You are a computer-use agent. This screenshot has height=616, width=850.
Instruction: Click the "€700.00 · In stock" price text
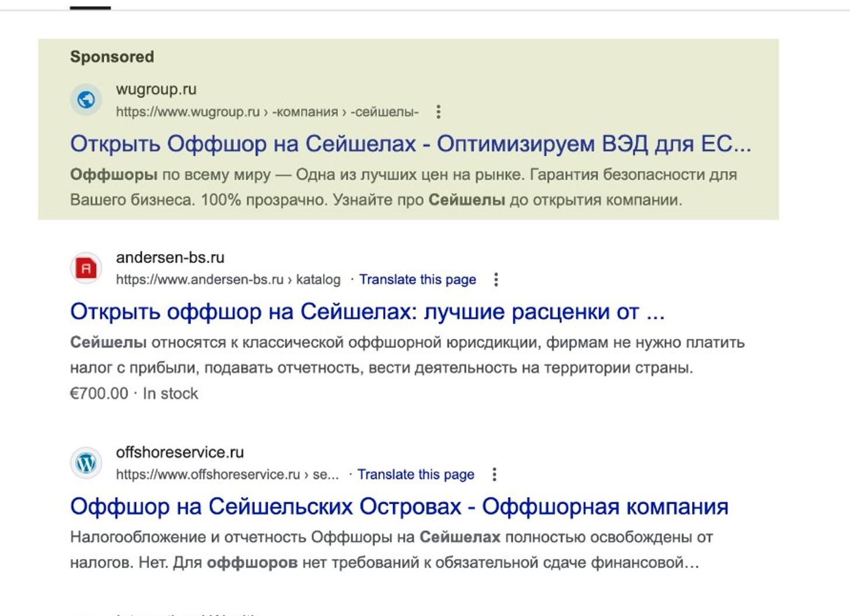(134, 393)
